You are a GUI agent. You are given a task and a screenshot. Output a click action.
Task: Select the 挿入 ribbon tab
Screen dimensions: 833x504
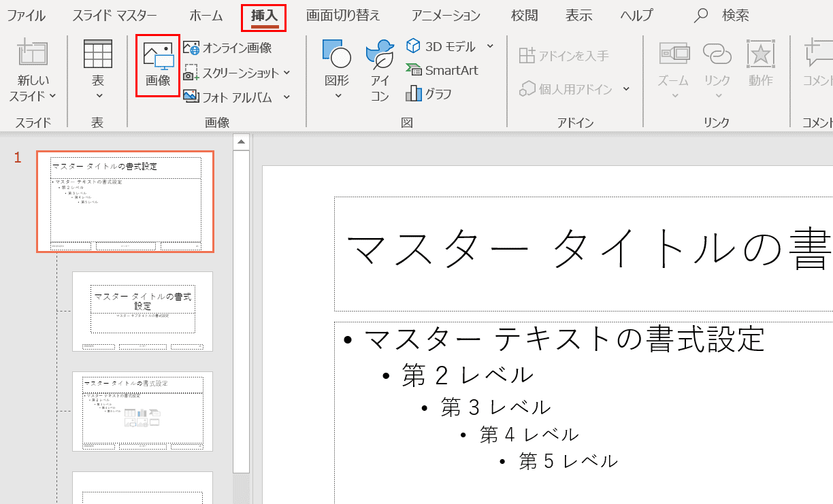(x=263, y=16)
